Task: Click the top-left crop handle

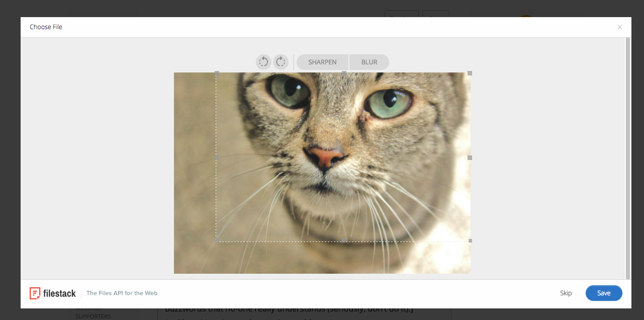Action: click(x=217, y=73)
